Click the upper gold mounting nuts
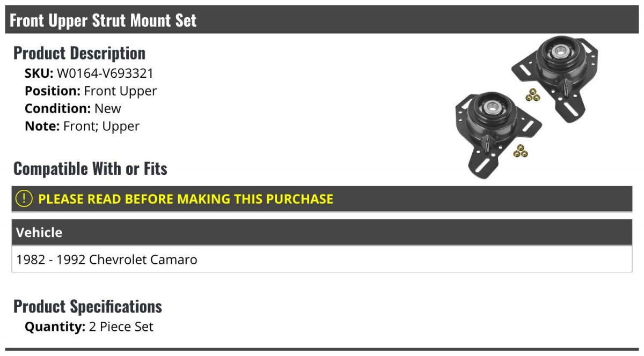 pos(533,96)
